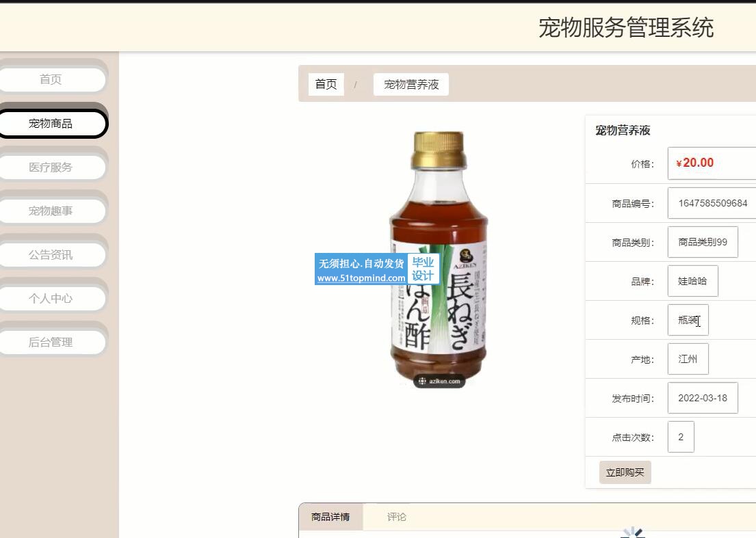Click the 宠物营养液 product title

click(623, 131)
